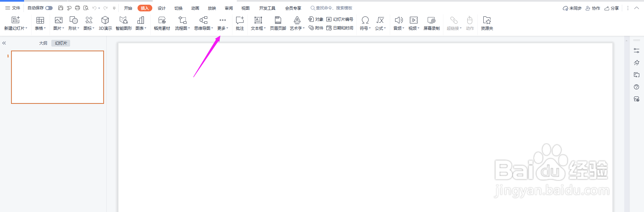
Task: Click the redo arrow icon
Action: click(x=106, y=8)
